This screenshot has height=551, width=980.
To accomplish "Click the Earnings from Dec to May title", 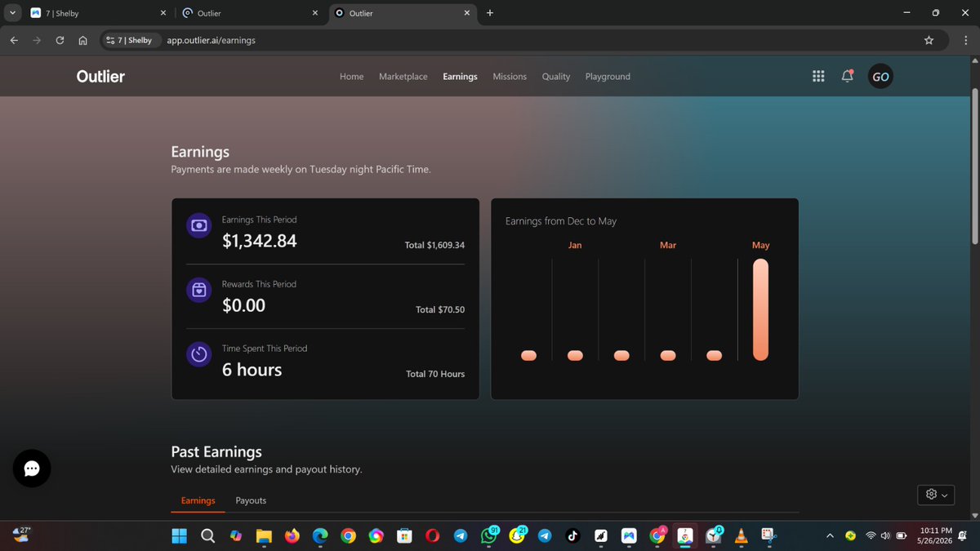I will [561, 221].
